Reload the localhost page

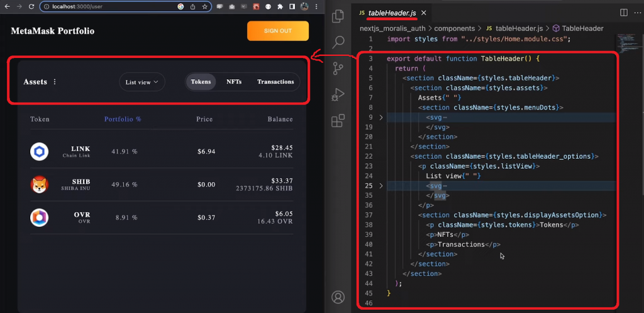pos(31,6)
